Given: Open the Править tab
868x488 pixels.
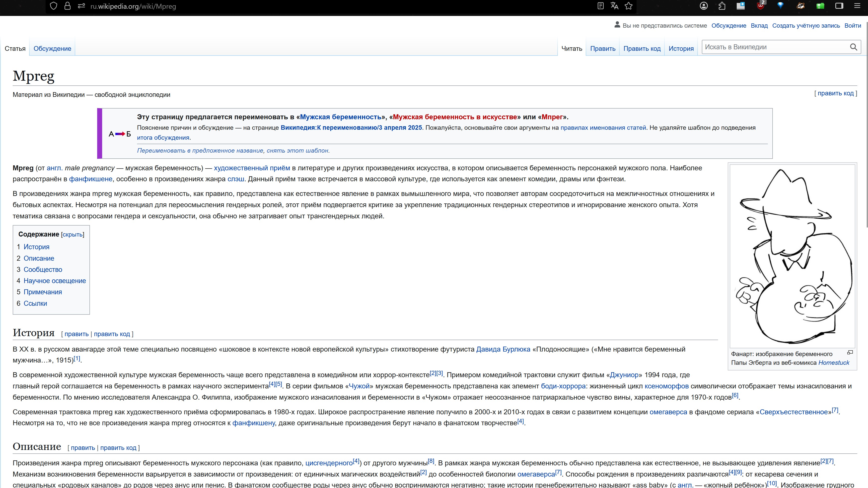Looking at the screenshot, I should pos(603,49).
